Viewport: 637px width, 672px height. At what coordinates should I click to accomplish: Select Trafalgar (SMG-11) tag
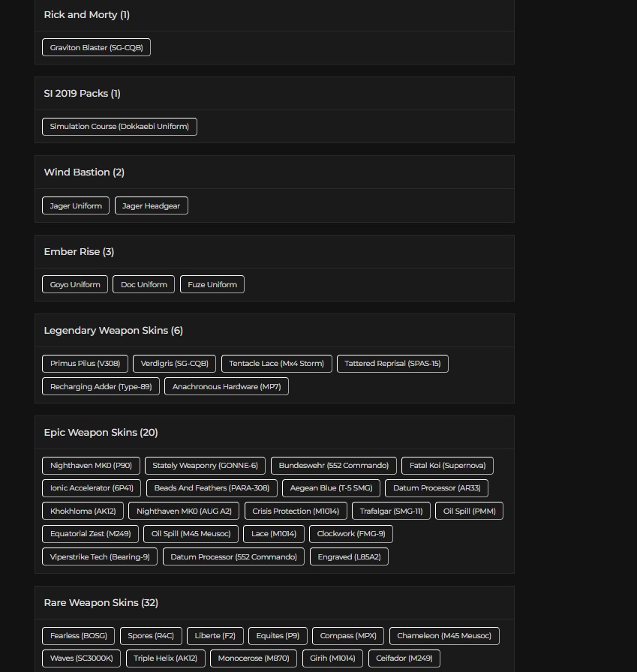(x=392, y=511)
